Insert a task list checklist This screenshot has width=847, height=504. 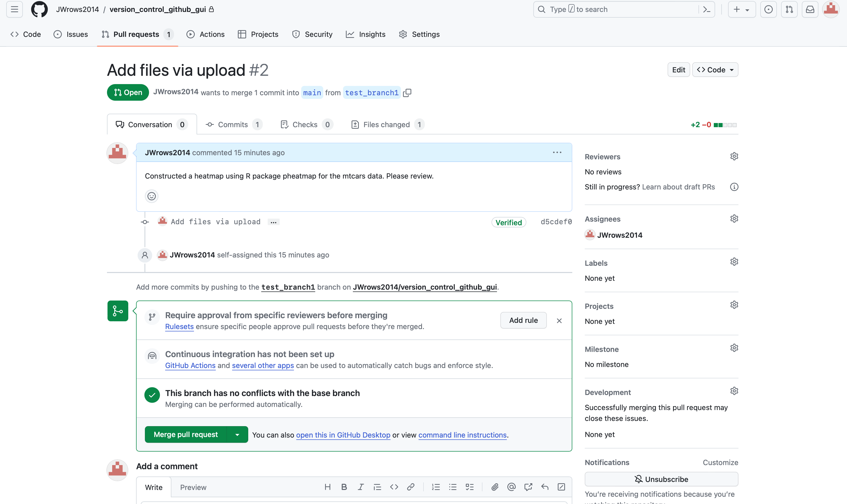[469, 487]
